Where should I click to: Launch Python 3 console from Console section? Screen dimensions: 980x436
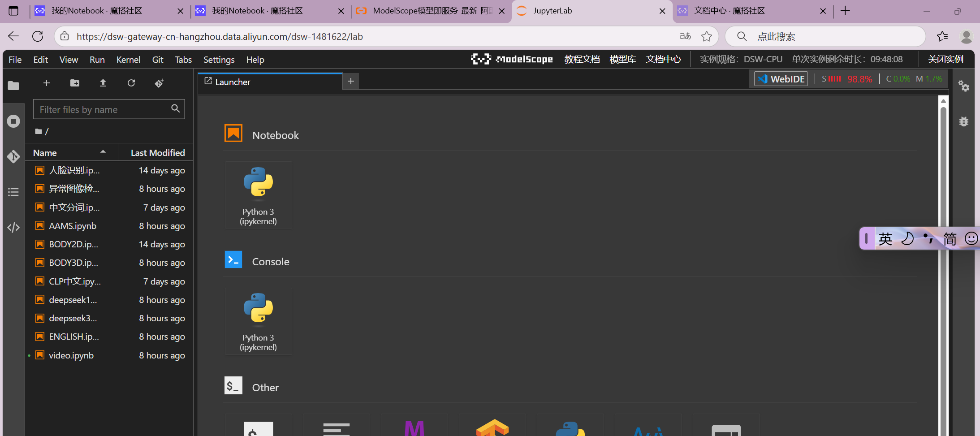point(259,321)
